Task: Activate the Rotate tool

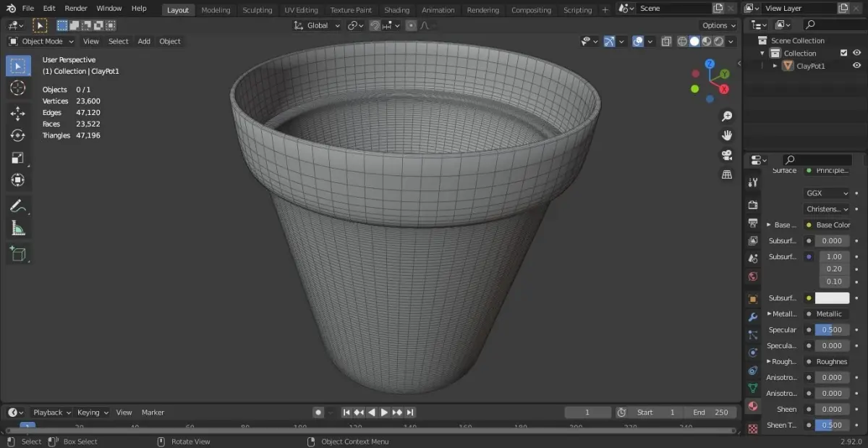Action: [18, 135]
